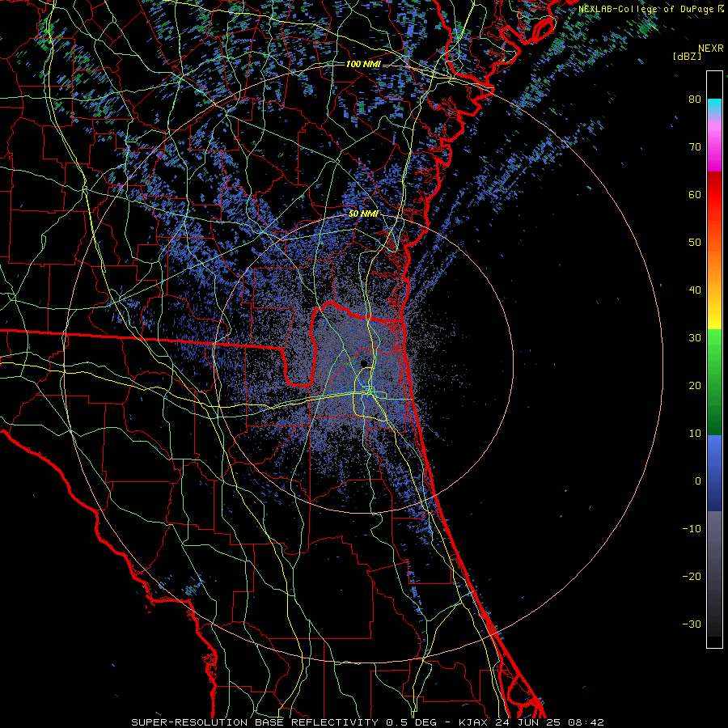This screenshot has width=728, height=728.
Task: Click the 0 value on dBZ scale
Action: click(698, 481)
